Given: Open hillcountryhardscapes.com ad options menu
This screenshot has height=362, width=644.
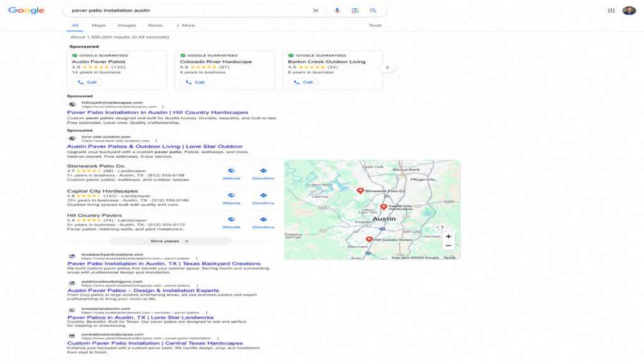Looking at the screenshot, I should 163,107.
